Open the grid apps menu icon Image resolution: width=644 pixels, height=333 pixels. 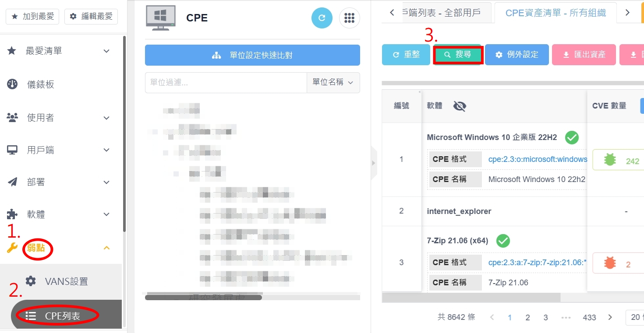click(349, 18)
